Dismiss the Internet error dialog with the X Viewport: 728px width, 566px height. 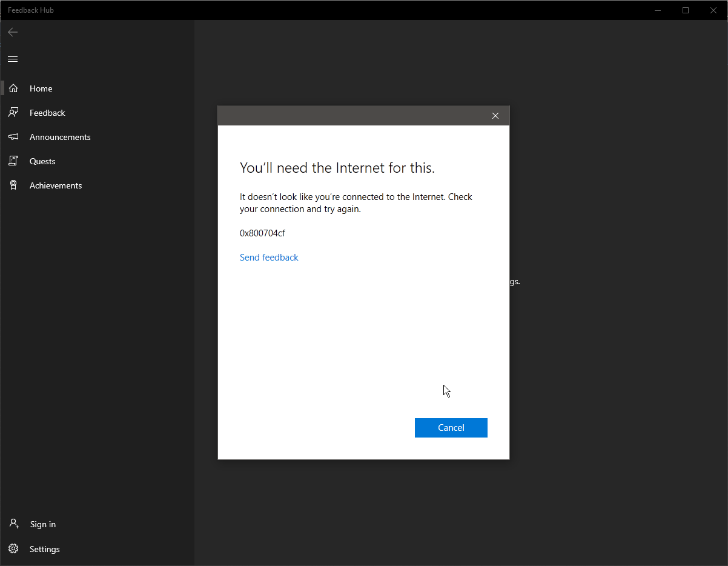495,115
